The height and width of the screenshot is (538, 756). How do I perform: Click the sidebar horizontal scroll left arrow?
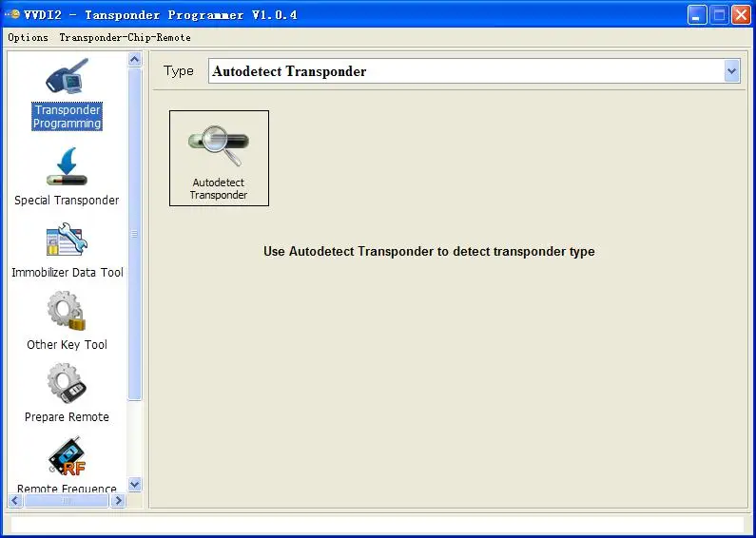[x=16, y=500]
